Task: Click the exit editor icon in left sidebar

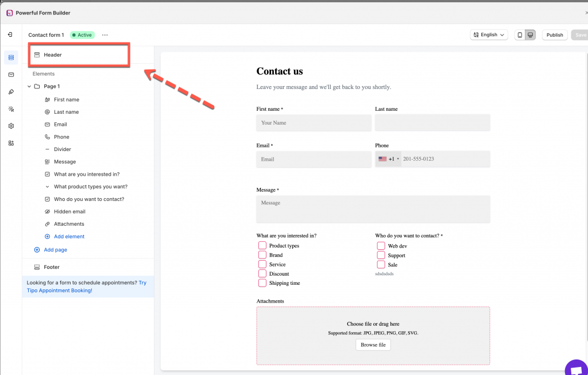Action: pos(10,34)
